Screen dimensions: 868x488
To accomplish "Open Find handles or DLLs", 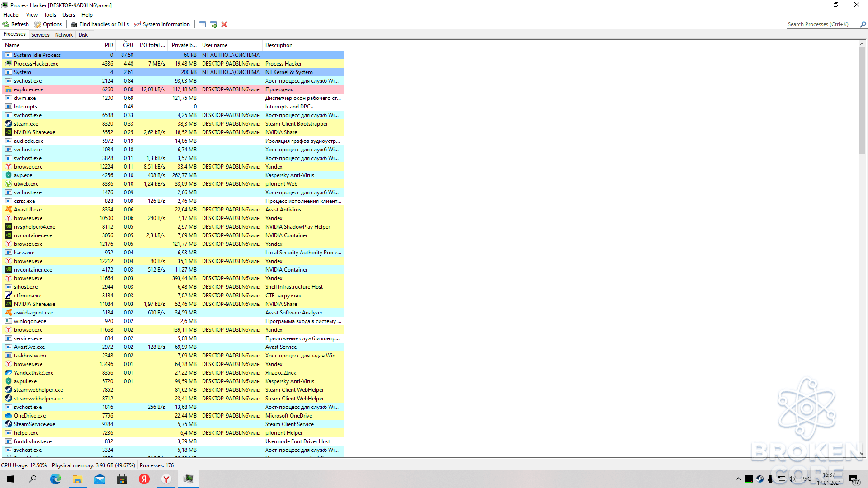I will [x=100, y=24].
